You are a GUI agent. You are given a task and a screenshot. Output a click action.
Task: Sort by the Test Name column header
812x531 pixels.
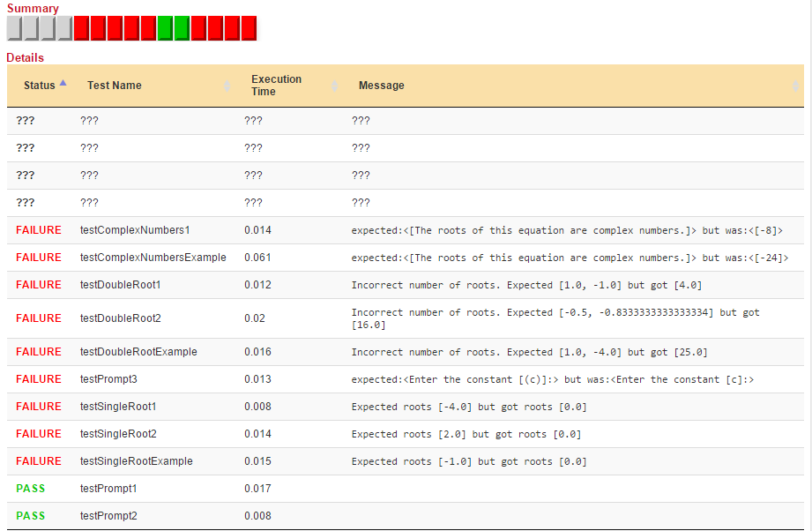coord(115,86)
